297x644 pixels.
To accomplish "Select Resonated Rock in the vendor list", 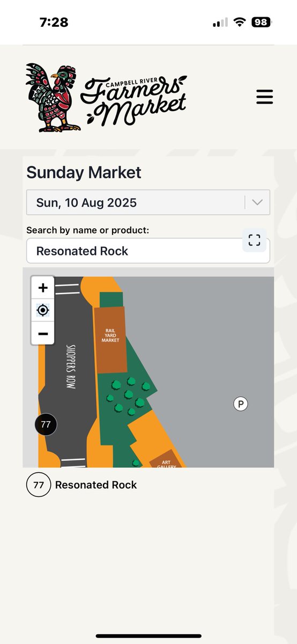I will pos(96,485).
